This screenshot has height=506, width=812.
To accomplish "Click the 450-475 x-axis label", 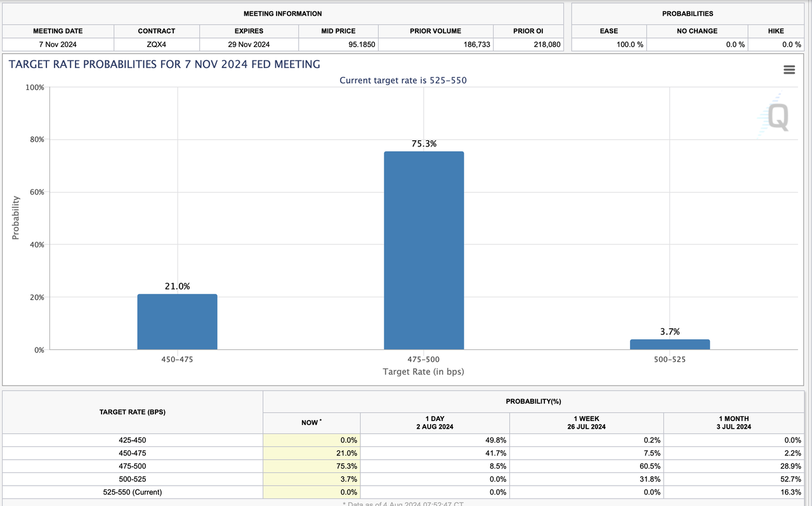I will coord(177,360).
